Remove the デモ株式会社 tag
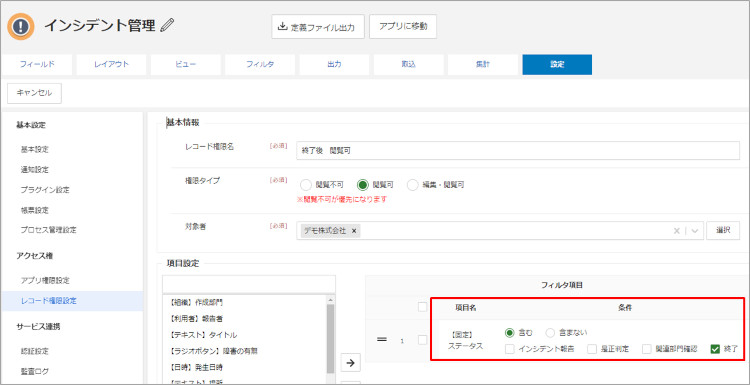The image size is (750, 385). tap(354, 231)
